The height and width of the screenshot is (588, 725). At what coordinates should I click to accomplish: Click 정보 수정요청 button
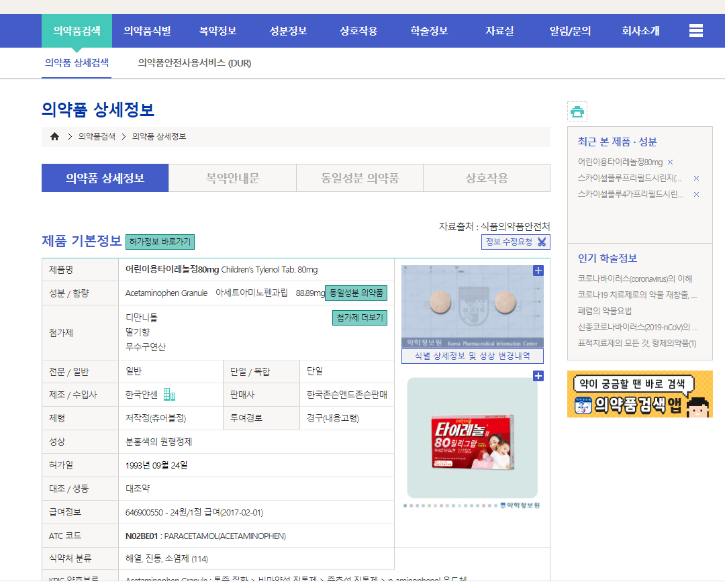[x=516, y=242]
